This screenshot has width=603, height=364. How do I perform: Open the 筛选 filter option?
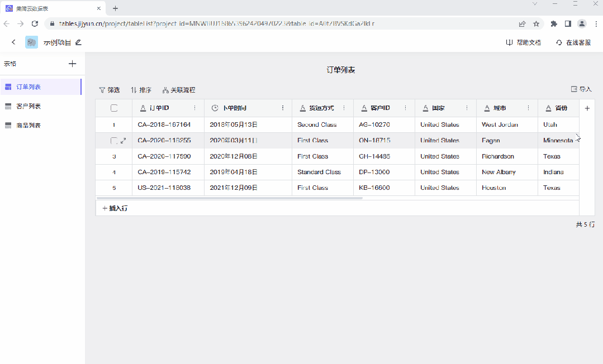point(110,90)
